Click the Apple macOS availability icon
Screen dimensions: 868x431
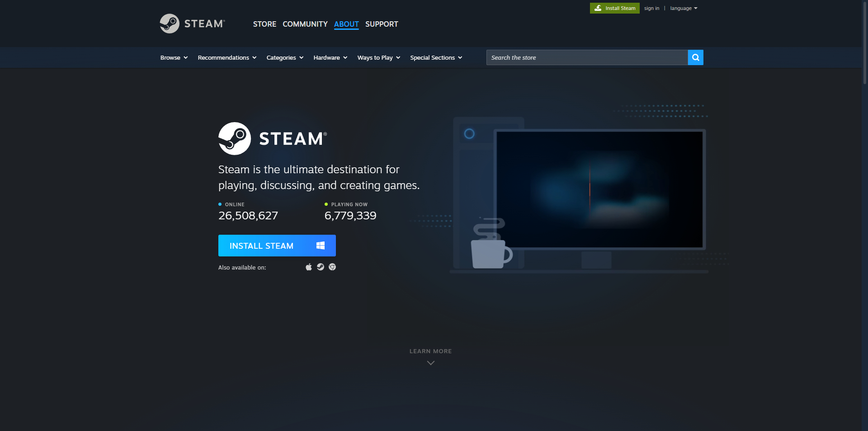pyautogui.click(x=309, y=267)
